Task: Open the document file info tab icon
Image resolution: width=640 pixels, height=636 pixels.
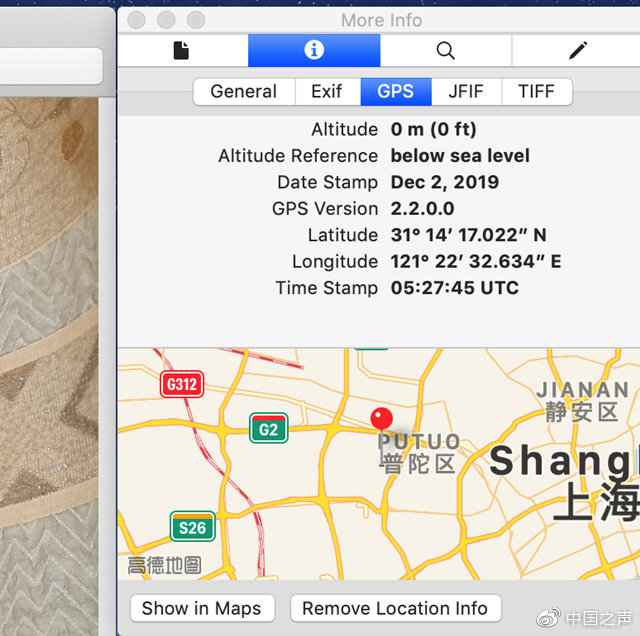Action: [181, 50]
